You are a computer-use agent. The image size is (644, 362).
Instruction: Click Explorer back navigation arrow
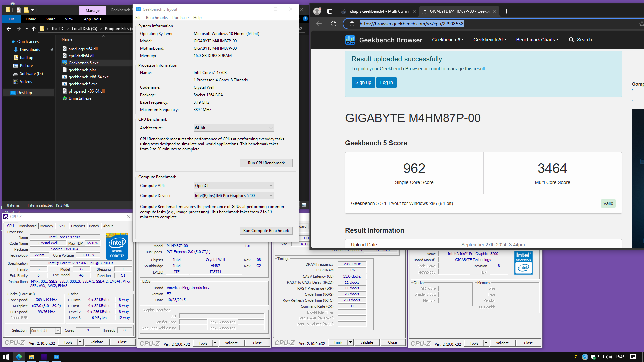(9, 29)
